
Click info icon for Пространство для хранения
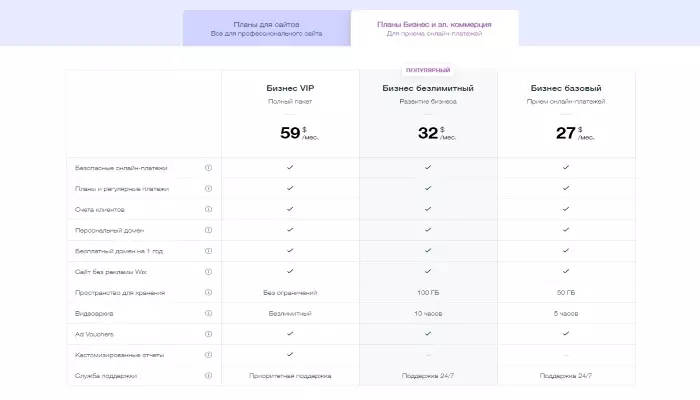tap(208, 292)
